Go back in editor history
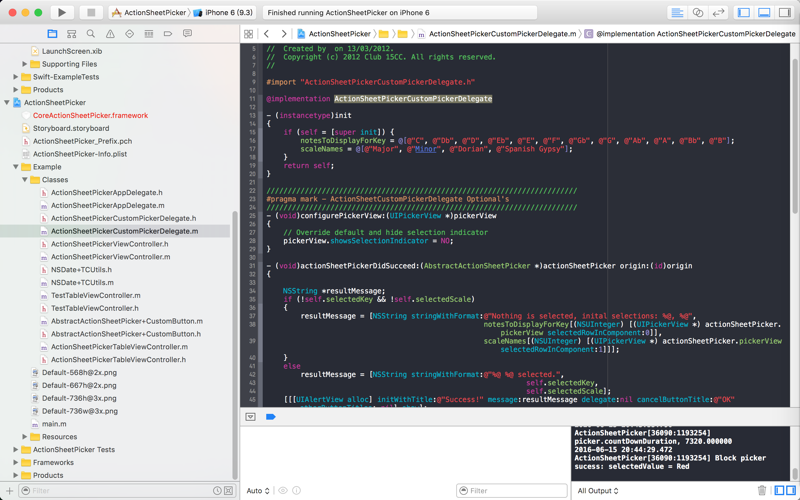This screenshot has width=800, height=500. point(266,34)
